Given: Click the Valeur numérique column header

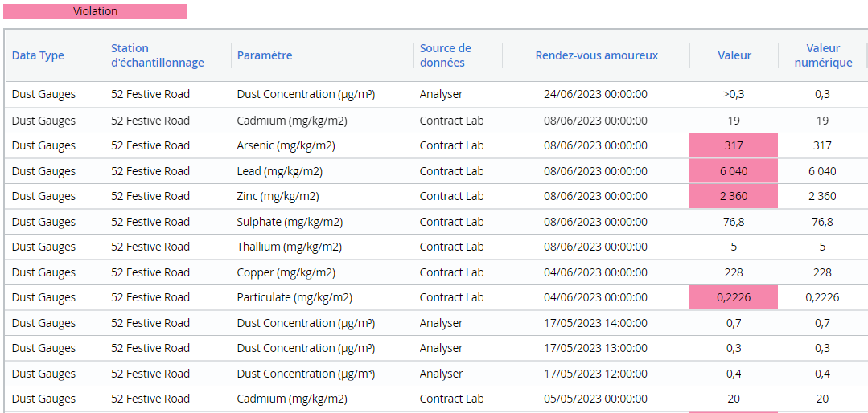Looking at the screenshot, I should coord(823,55).
